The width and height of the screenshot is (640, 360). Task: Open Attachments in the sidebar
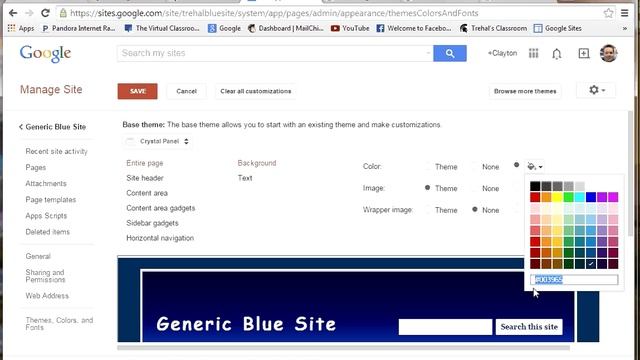46,184
